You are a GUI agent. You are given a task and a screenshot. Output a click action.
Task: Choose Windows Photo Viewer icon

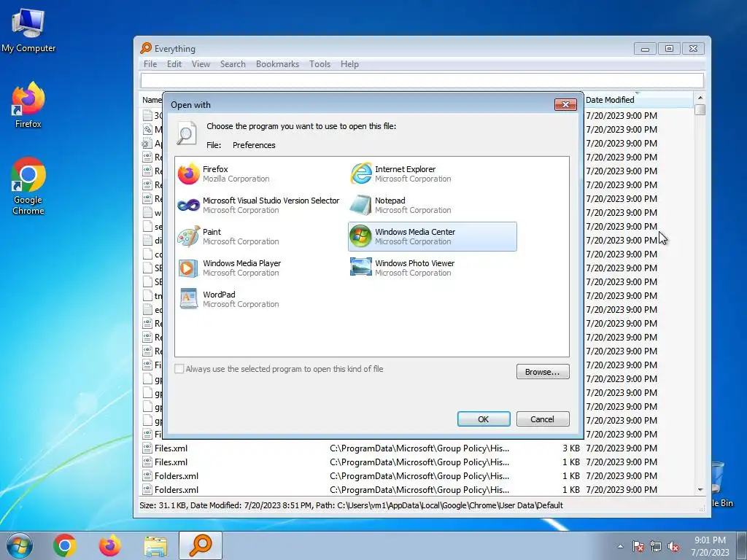coord(360,267)
